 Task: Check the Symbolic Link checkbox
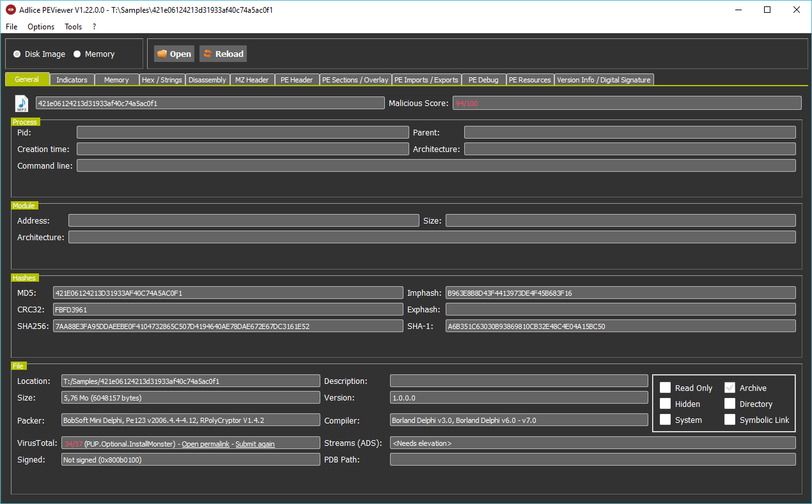pos(730,420)
